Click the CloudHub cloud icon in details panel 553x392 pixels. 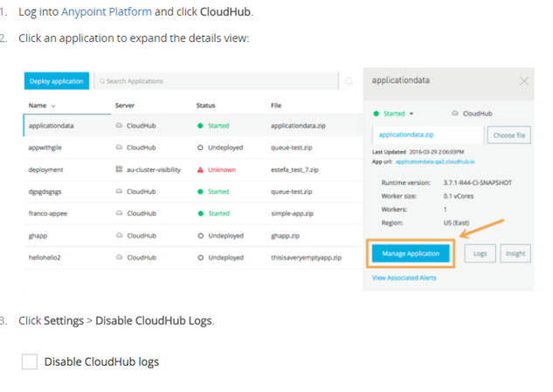455,113
